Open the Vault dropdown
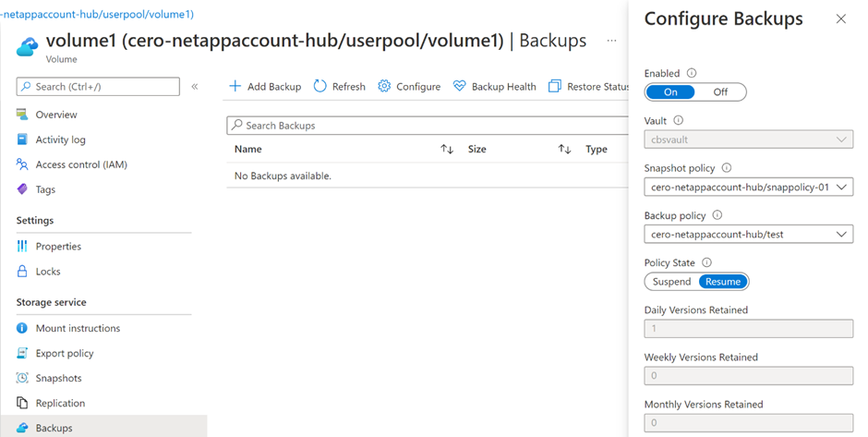Image resolution: width=868 pixels, height=437 pixels. point(748,140)
